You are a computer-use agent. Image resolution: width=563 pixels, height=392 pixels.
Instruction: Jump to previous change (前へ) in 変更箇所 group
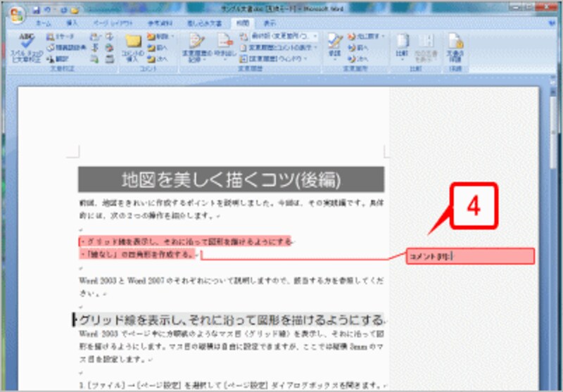pyautogui.click(x=358, y=48)
